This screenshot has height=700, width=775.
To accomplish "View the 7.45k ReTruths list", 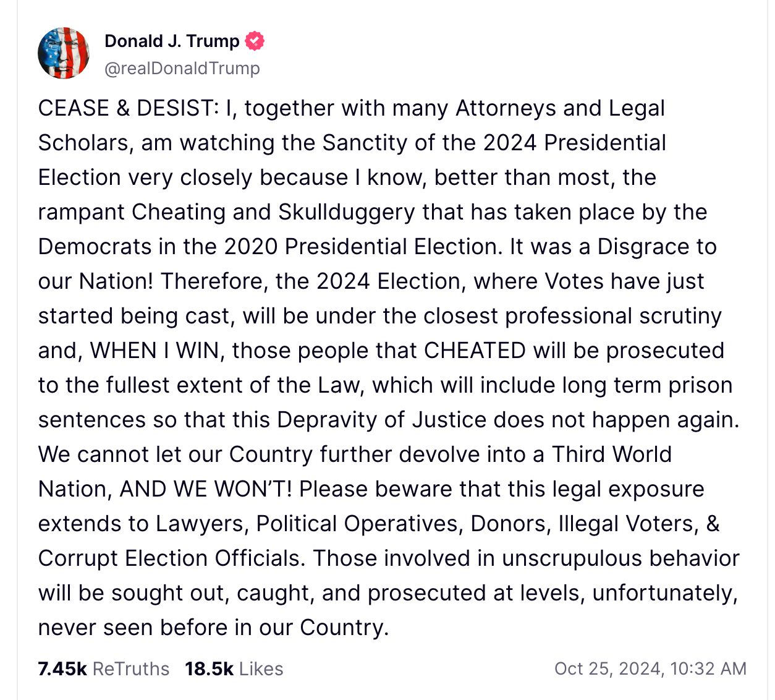I will tap(103, 668).
